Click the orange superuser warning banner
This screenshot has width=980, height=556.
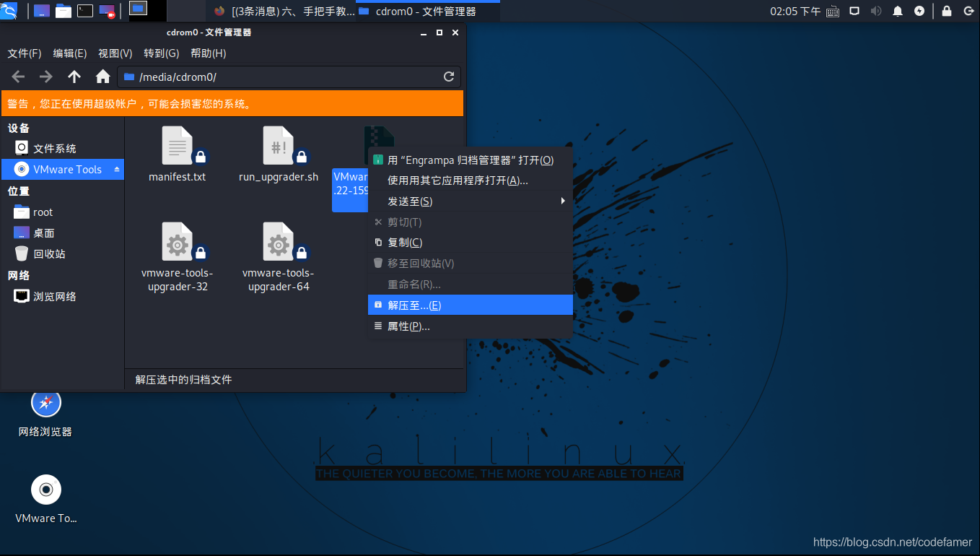232,103
